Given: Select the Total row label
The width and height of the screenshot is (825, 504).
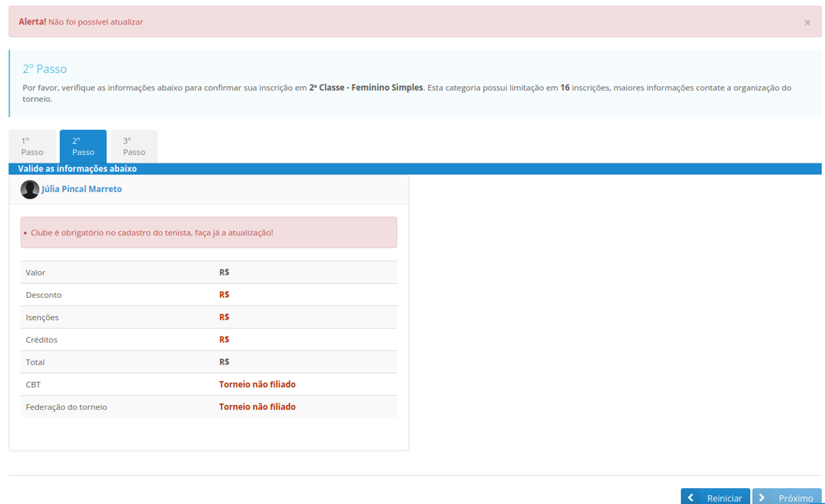Looking at the screenshot, I should pyautogui.click(x=35, y=362).
